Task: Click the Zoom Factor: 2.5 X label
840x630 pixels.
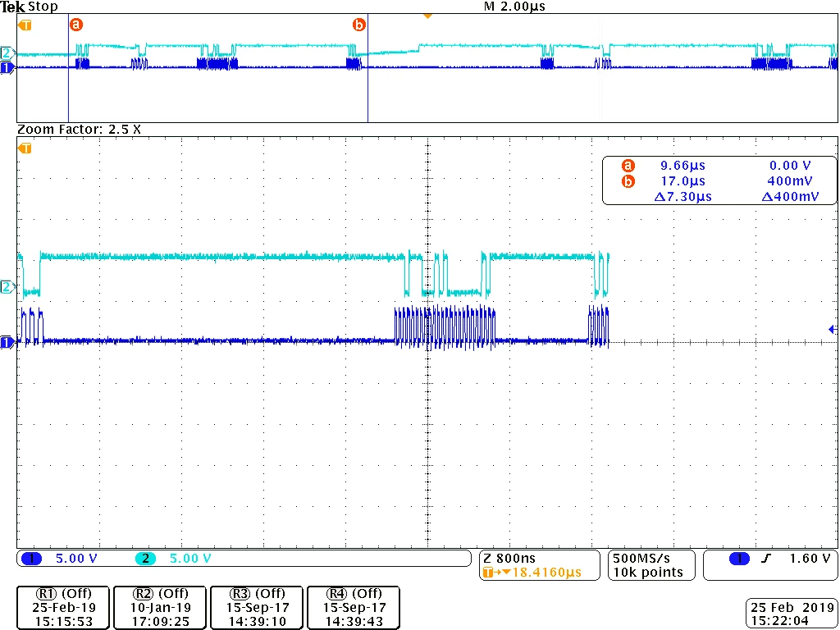Action: pos(80,130)
